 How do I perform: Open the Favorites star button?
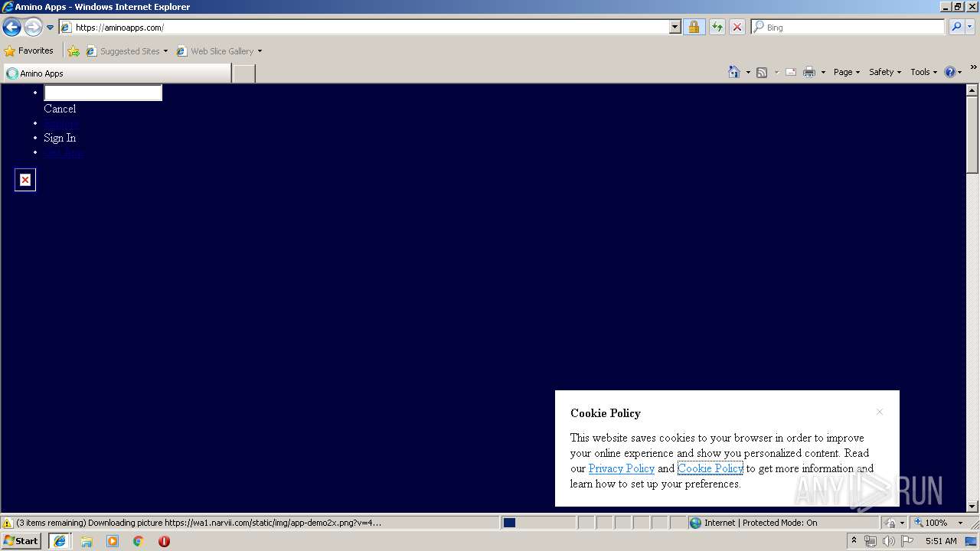pos(29,51)
